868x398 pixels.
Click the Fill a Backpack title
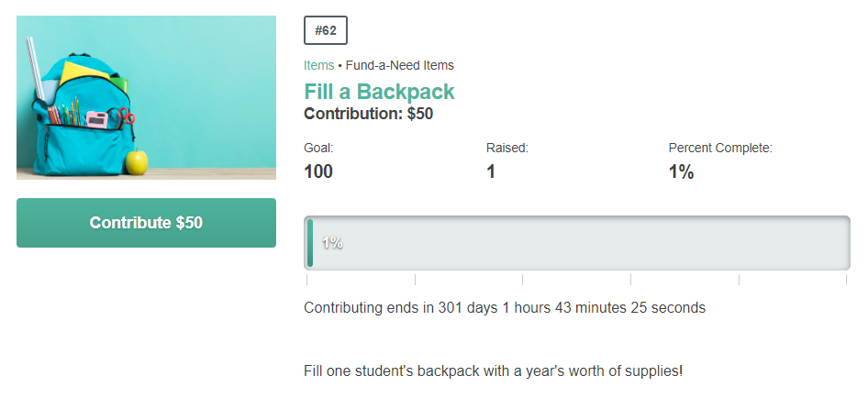(379, 92)
